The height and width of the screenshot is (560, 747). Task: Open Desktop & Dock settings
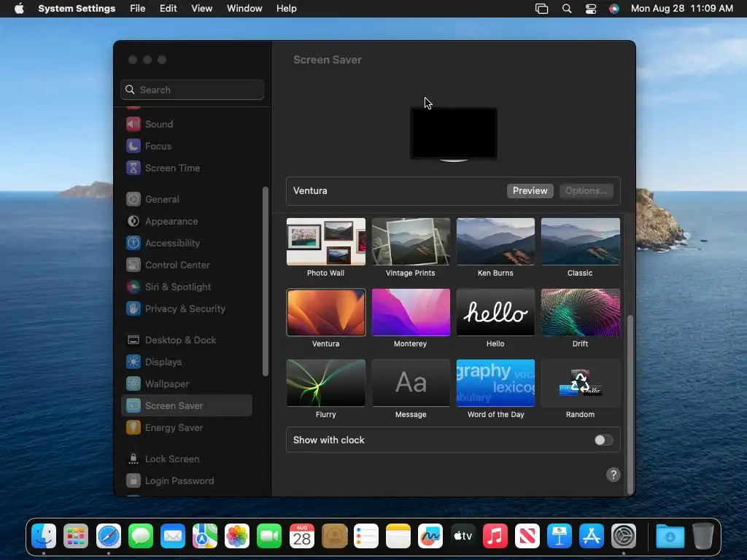[x=186, y=341]
